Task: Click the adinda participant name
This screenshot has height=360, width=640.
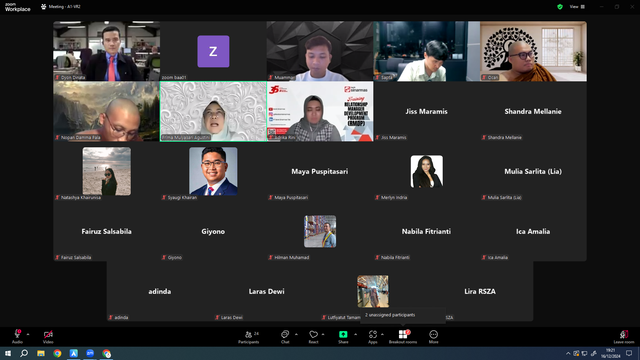Action: point(160,291)
